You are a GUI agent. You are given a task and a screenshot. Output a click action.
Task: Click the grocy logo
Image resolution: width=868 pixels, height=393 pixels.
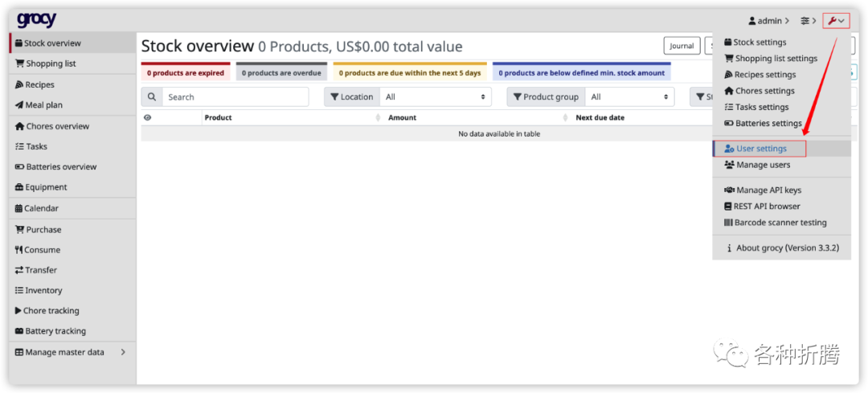click(36, 20)
